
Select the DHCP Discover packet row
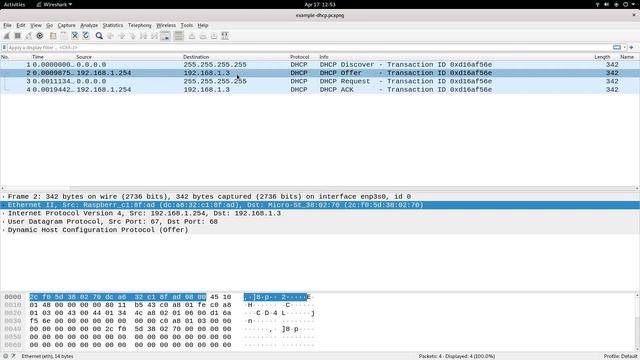[320, 64]
